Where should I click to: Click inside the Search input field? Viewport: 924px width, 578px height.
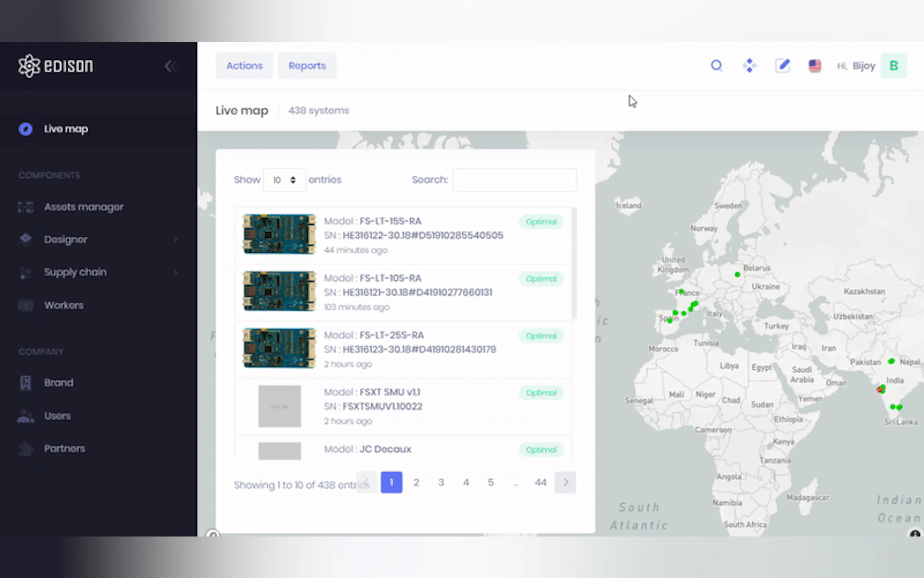(514, 180)
